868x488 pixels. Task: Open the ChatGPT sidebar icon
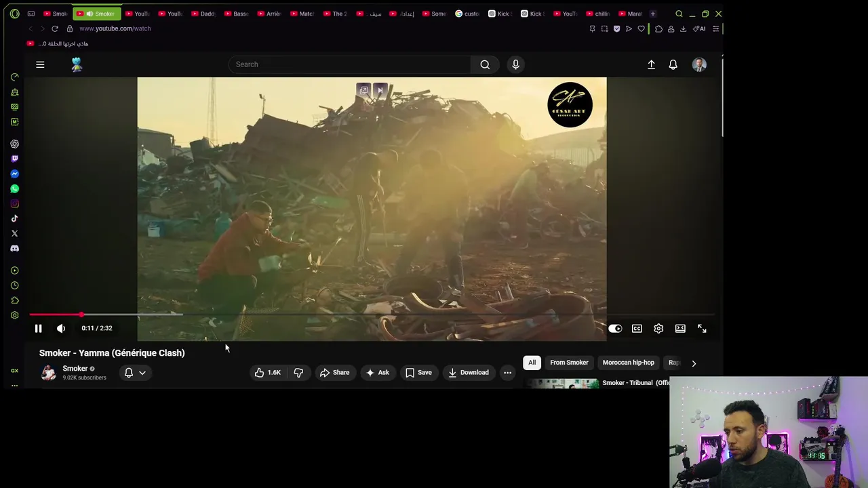pos(14,144)
